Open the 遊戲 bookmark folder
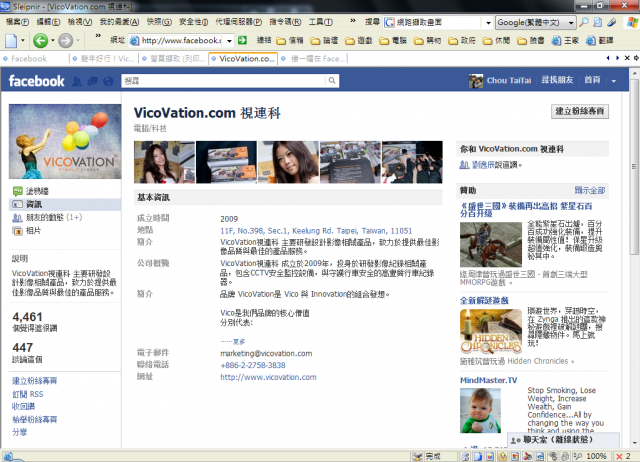Viewport: 640px width, 462px height. pos(359,40)
